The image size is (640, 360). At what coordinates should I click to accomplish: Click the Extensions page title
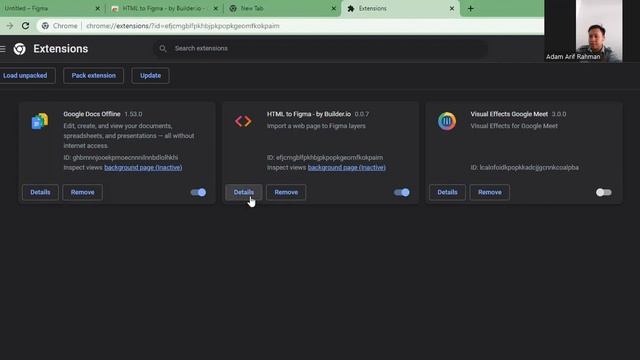61,49
